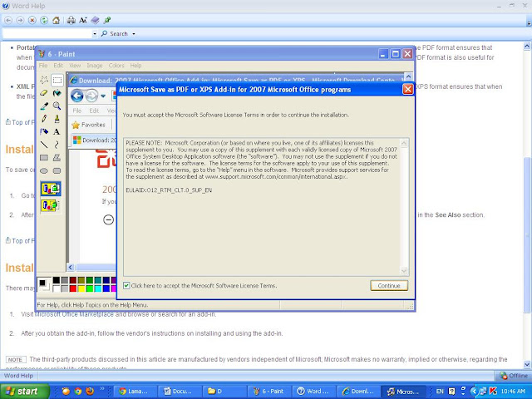
Task: Click the Forward arrow in Word Help toolbar
Action: click(20, 20)
